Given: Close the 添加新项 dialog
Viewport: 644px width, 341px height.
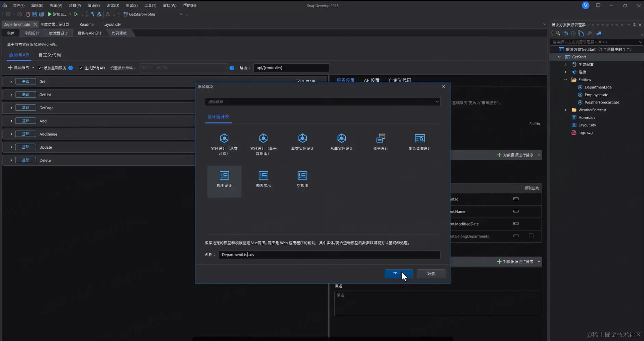Looking at the screenshot, I should click(443, 86).
